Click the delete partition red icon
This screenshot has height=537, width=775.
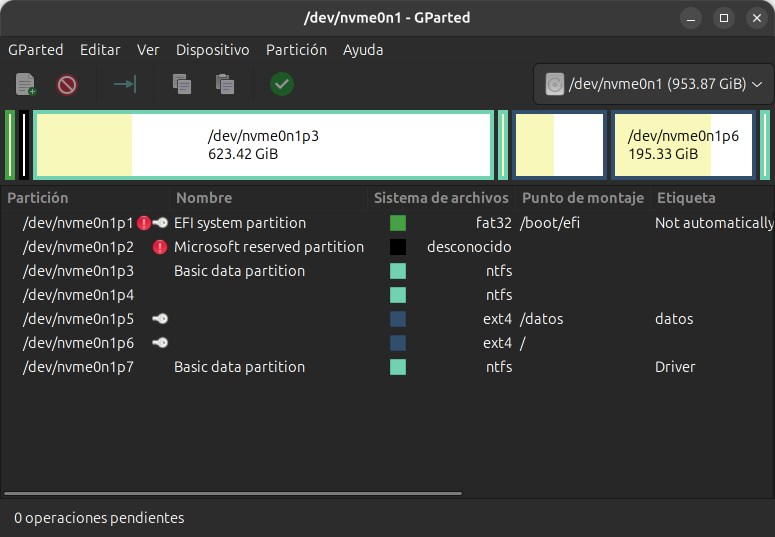[67, 85]
